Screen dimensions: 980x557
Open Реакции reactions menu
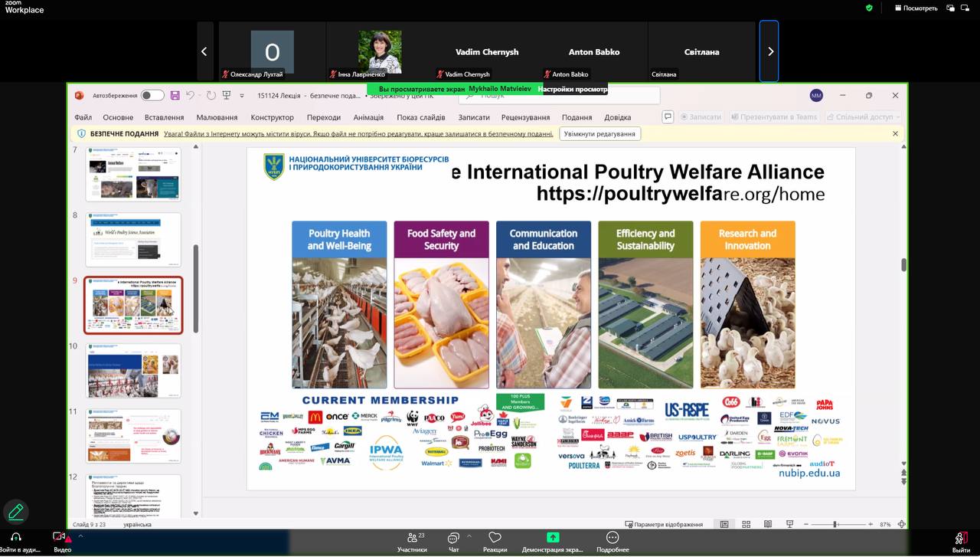(495, 542)
